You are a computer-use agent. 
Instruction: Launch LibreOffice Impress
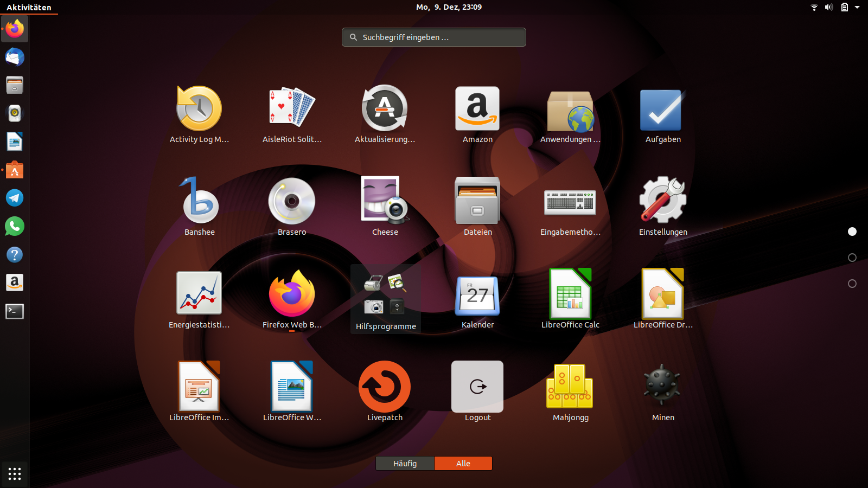pos(199,393)
